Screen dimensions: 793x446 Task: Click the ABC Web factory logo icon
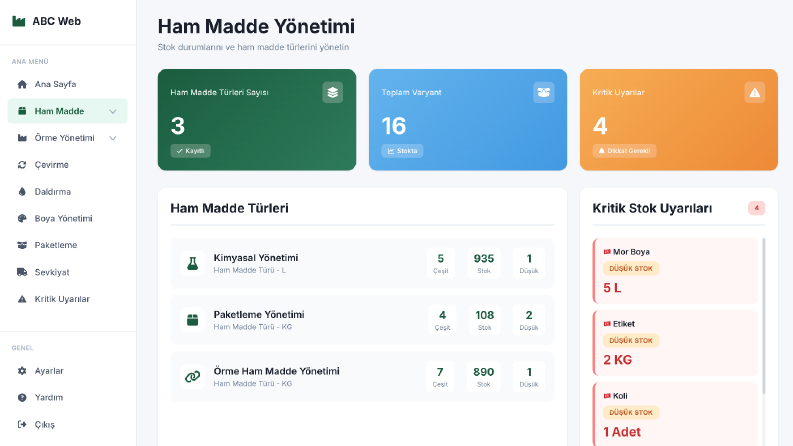click(19, 21)
